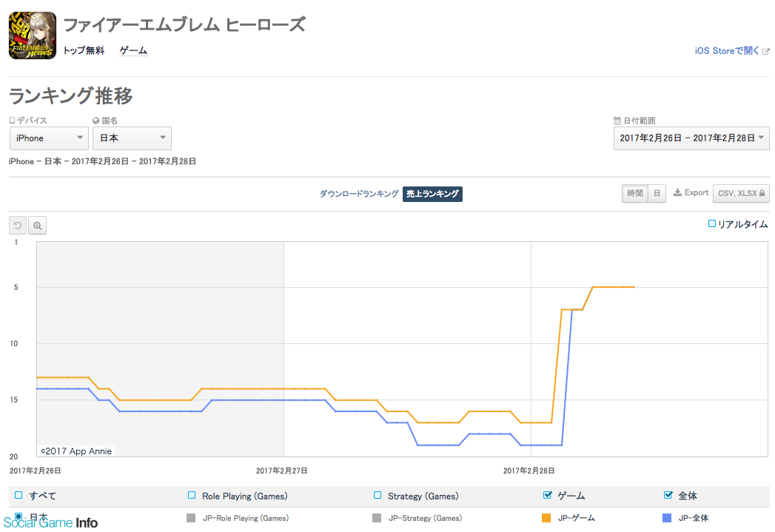Viewport: 775px width, 532px height.
Task: Open the iPhone device dropdown
Action: [49, 138]
